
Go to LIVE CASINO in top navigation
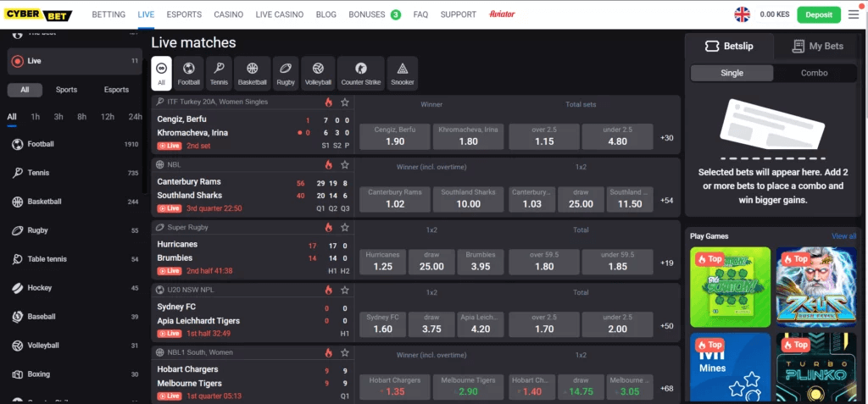(x=280, y=15)
